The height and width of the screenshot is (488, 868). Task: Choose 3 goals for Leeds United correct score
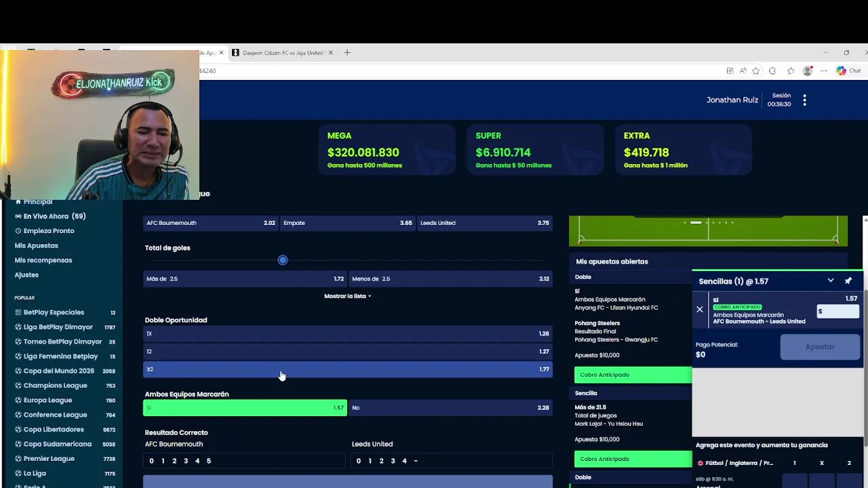coord(393,461)
